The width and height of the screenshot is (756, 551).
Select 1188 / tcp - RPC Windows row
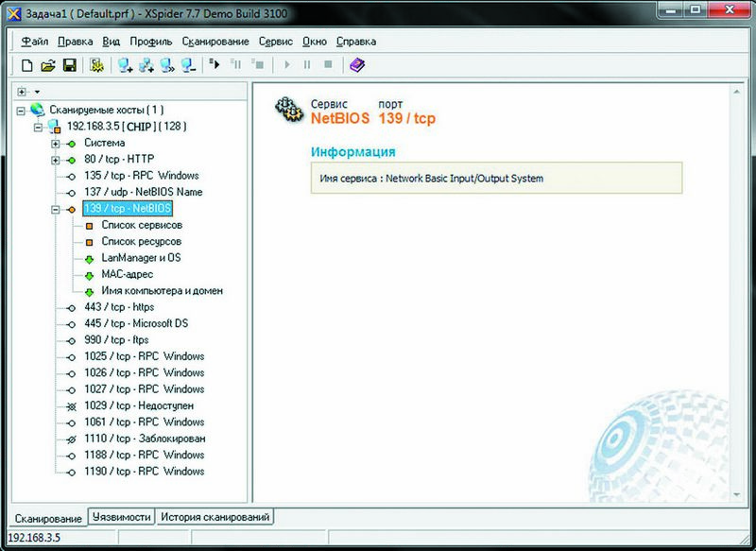click(x=145, y=455)
